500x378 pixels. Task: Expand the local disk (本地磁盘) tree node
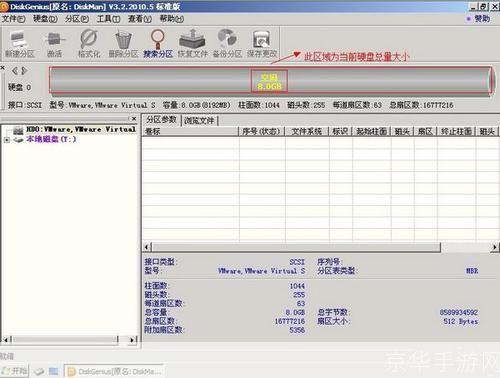(6, 140)
